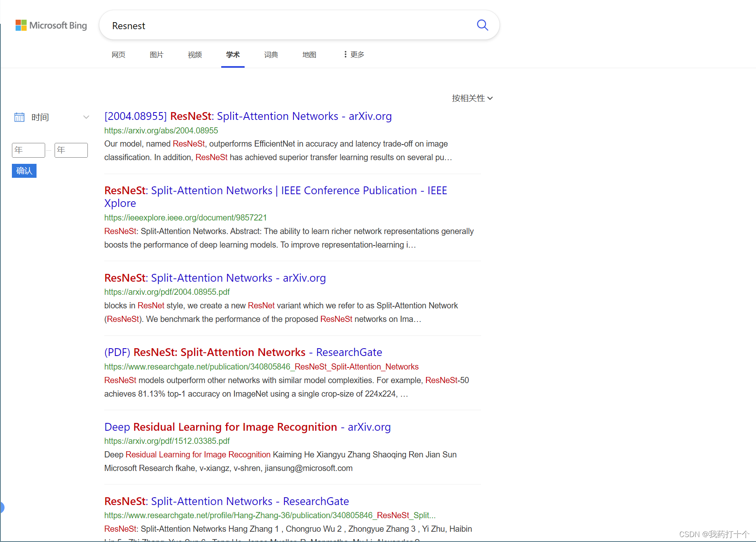Click URL https://arxiv.org/pdf/2004.08955.pdf
The image size is (756, 542).
[x=167, y=292]
